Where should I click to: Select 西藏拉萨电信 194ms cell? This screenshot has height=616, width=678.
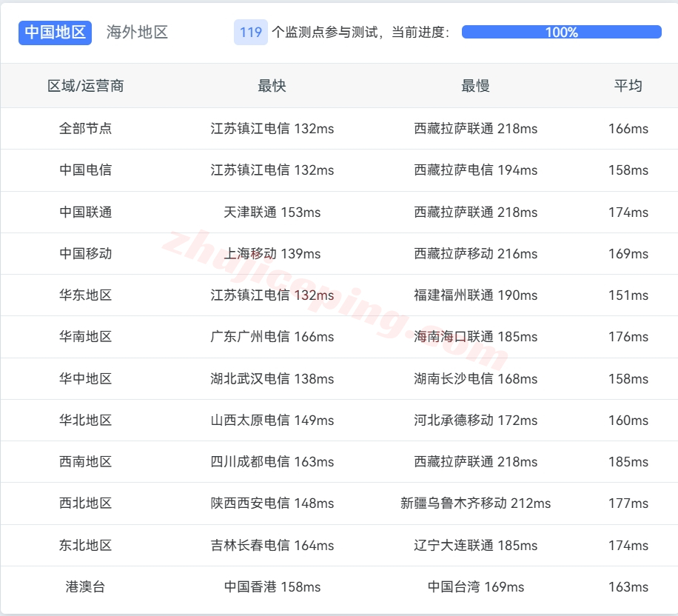point(475,170)
